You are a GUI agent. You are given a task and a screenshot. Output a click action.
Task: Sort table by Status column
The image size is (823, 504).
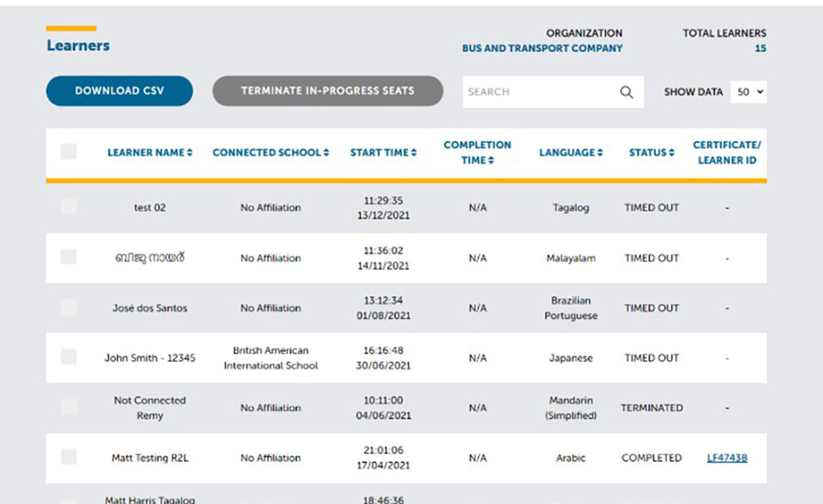652,153
